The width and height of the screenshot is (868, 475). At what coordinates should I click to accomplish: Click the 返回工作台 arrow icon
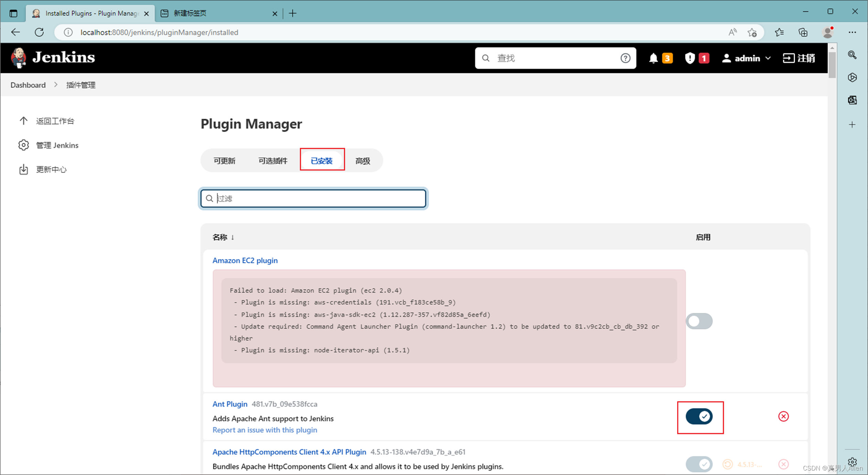(23, 120)
